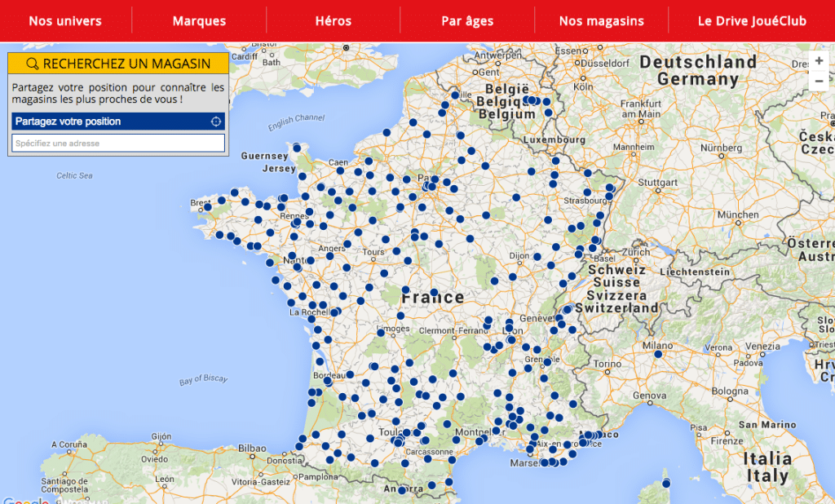Screen dimensions: 835x504
Task: Select the marker north of Guernsey label's coast
Action: pos(297,148)
